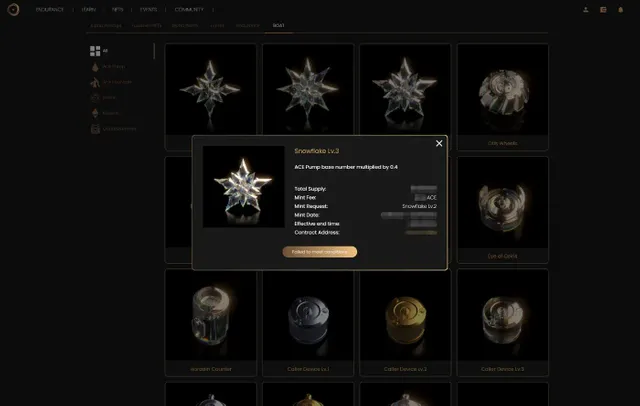Open the Random Counter card image
This screenshot has height=406, width=640.
point(211,315)
